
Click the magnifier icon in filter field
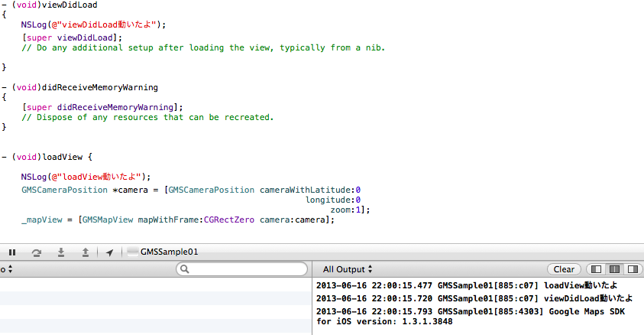[x=185, y=269]
